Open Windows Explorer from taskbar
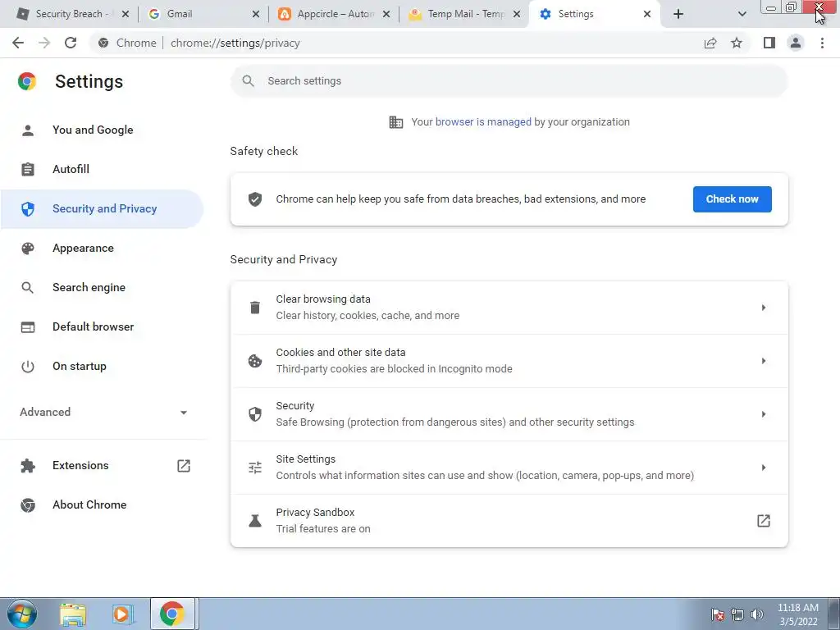840x630 pixels. coord(73,614)
